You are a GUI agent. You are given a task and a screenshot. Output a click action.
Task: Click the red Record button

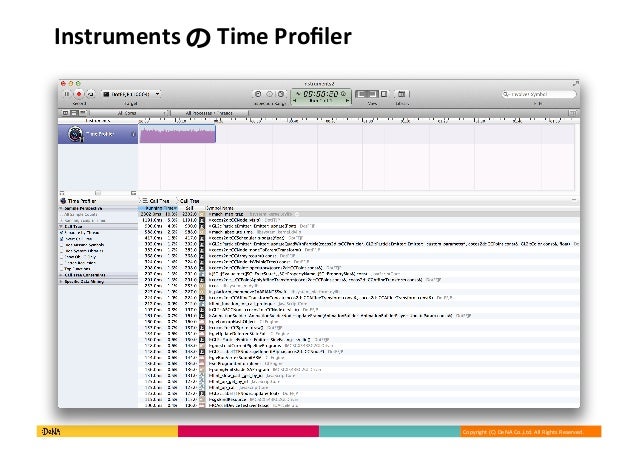pos(79,94)
